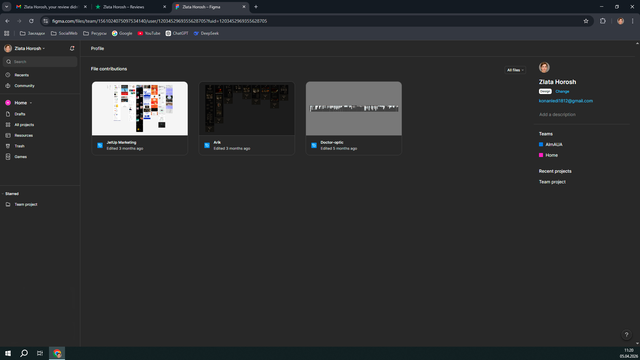Open the DeepSeek bookmark
The height and width of the screenshot is (360, 640).
[x=206, y=33]
